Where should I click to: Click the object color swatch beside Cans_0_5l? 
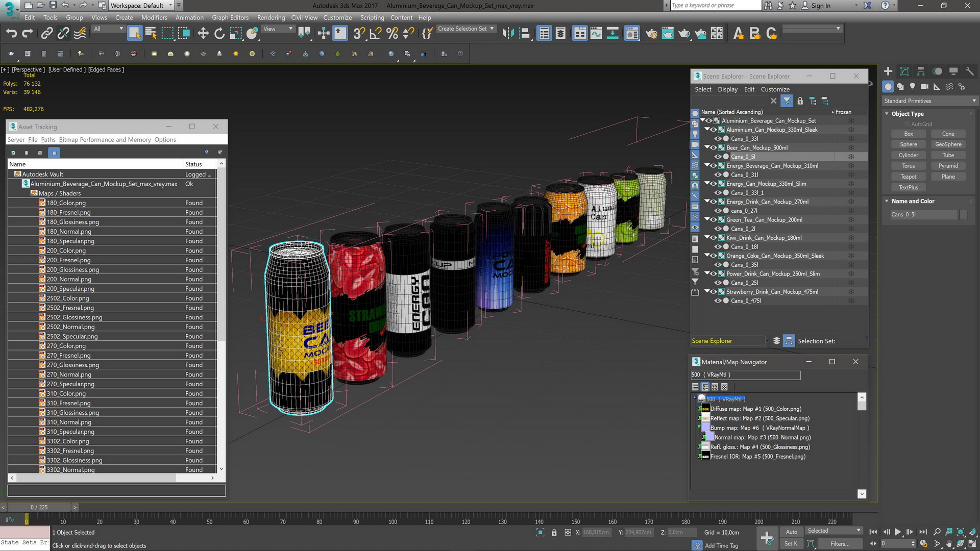[x=963, y=215]
